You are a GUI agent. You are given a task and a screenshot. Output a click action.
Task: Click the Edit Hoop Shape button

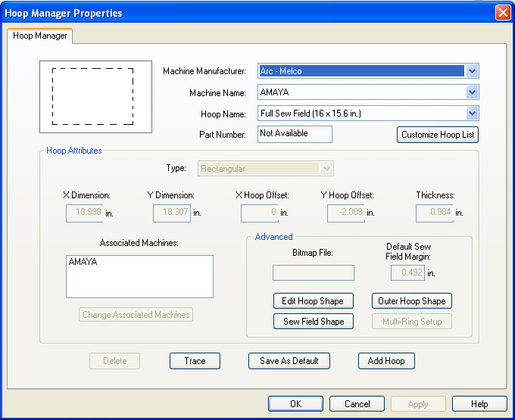tap(314, 301)
